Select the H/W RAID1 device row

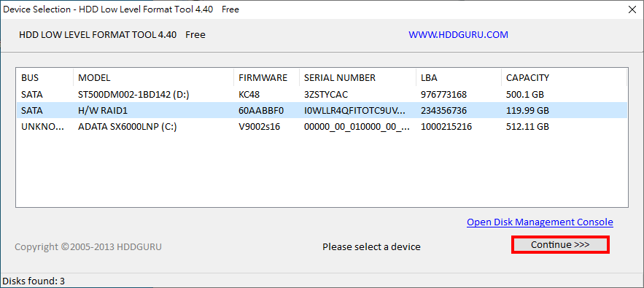coord(322,111)
